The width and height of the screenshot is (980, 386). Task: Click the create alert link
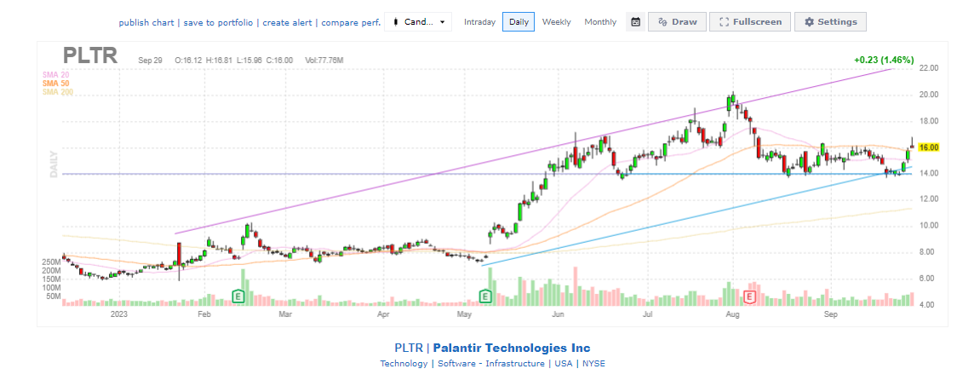[288, 22]
